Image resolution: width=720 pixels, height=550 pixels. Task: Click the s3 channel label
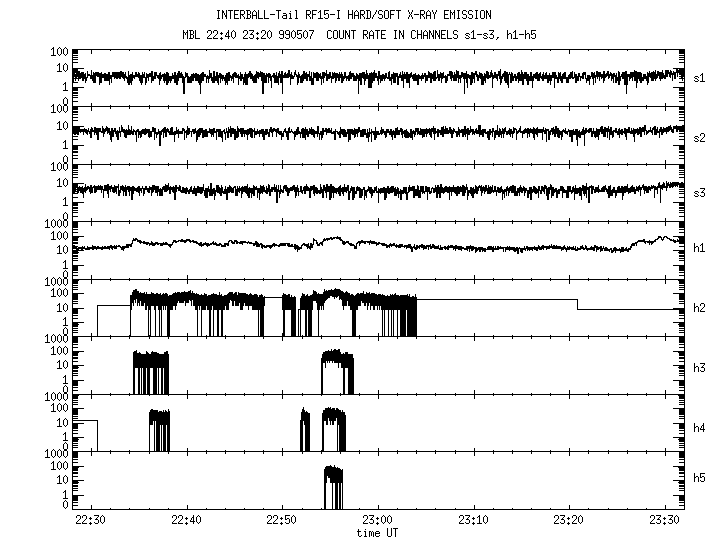pyautogui.click(x=700, y=193)
